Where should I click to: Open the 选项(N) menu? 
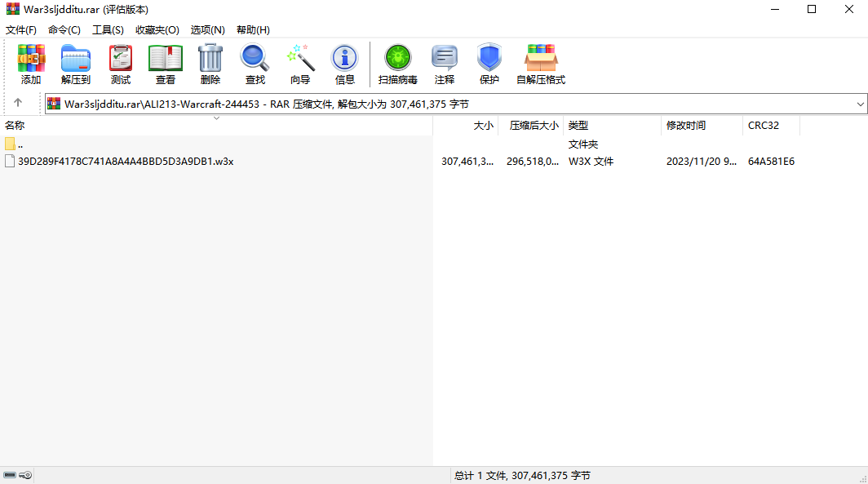(207, 30)
